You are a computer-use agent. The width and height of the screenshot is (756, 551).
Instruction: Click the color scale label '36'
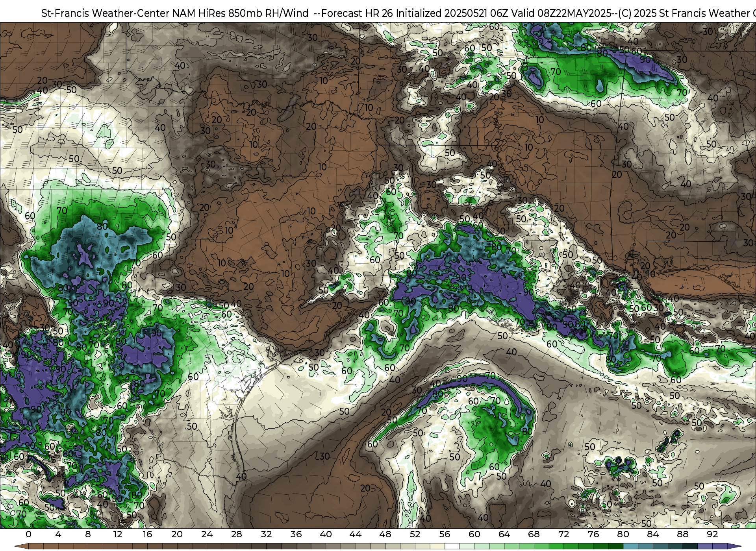click(x=296, y=534)
